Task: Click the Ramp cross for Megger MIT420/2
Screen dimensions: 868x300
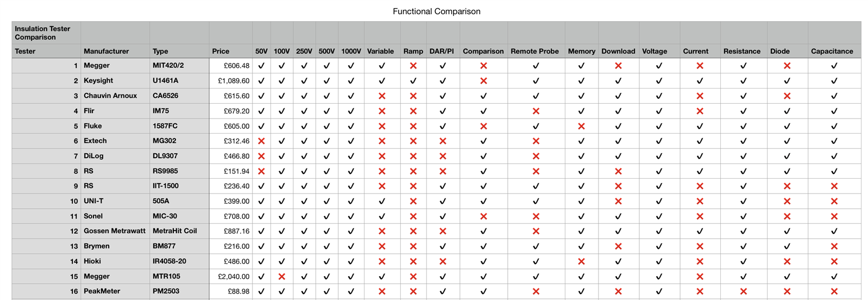Action: pyautogui.click(x=413, y=66)
